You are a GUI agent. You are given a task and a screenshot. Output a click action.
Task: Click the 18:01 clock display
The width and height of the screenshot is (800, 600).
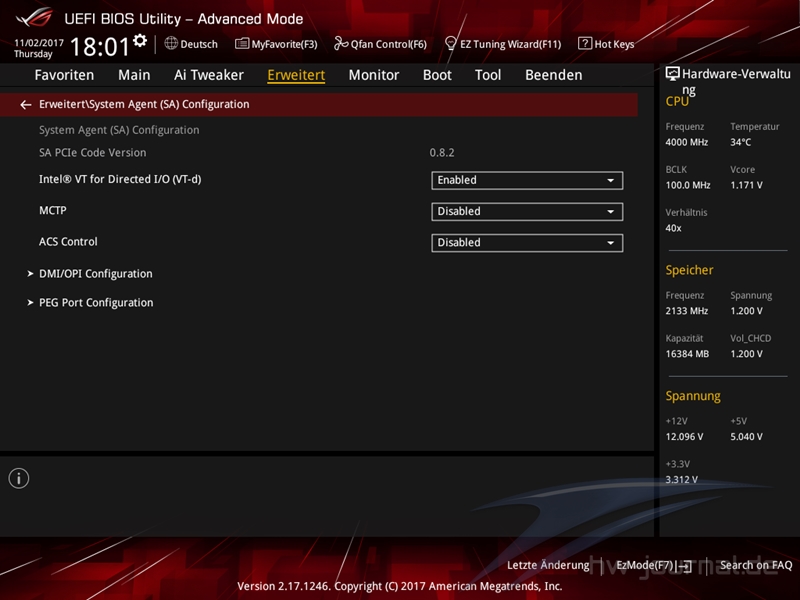pyautogui.click(x=99, y=47)
